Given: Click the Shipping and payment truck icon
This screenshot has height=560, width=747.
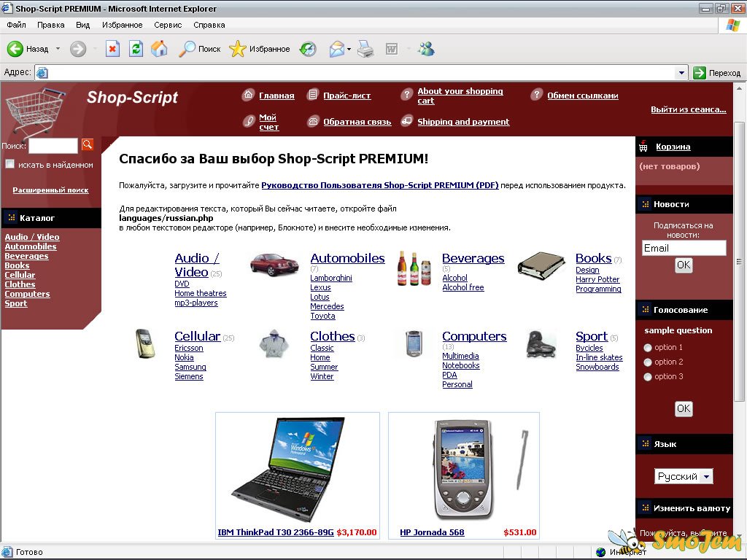Looking at the screenshot, I should (406, 121).
